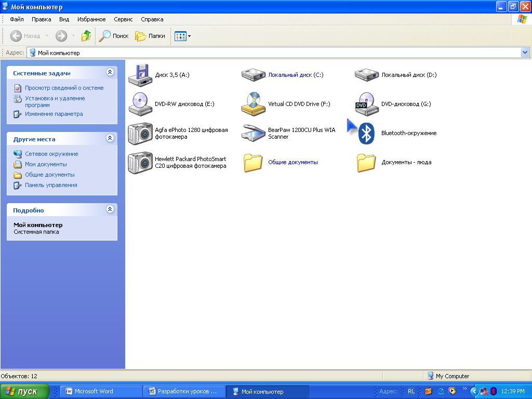Open Сетевое окружение link
The height and width of the screenshot is (399, 532).
coord(51,154)
